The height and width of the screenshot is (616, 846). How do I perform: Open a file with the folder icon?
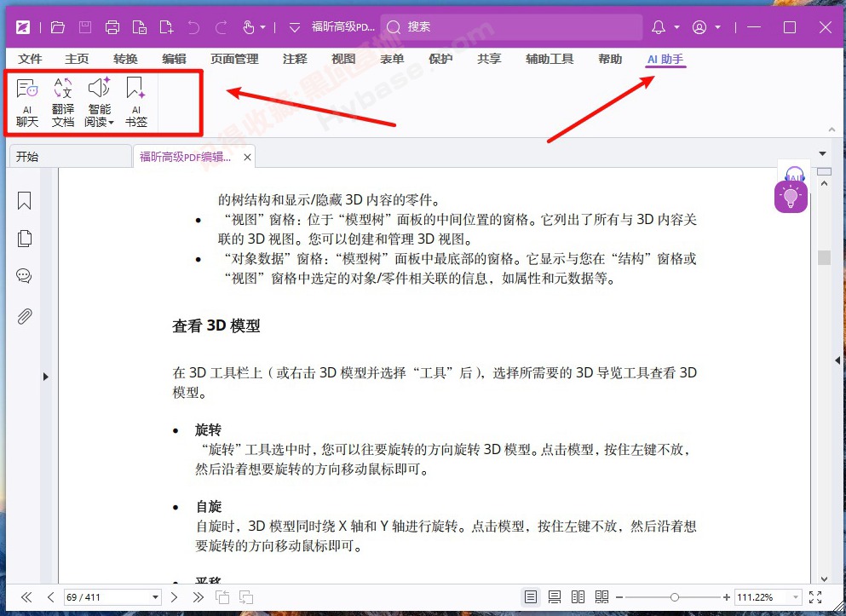58,27
